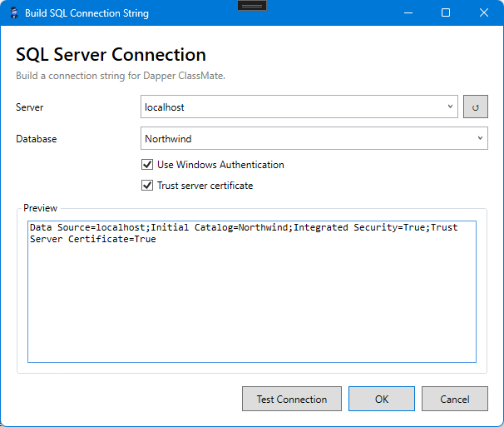Click the 'SQL Server Connection' heading
Image resolution: width=504 pixels, height=427 pixels.
(x=111, y=54)
